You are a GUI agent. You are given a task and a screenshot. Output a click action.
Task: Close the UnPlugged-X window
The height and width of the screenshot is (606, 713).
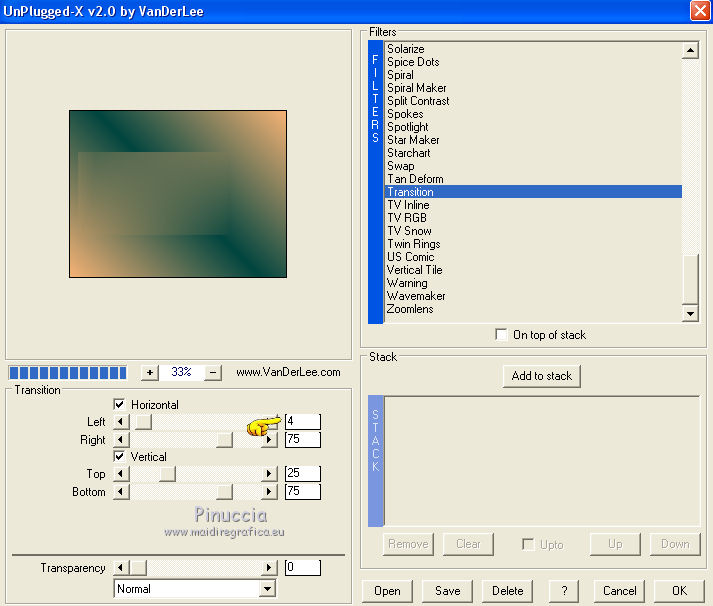(700, 11)
